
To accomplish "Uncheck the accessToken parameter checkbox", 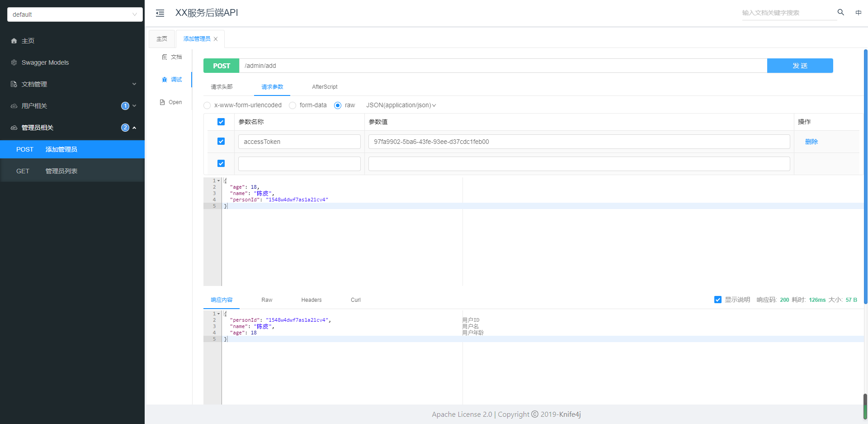I will pyautogui.click(x=221, y=141).
